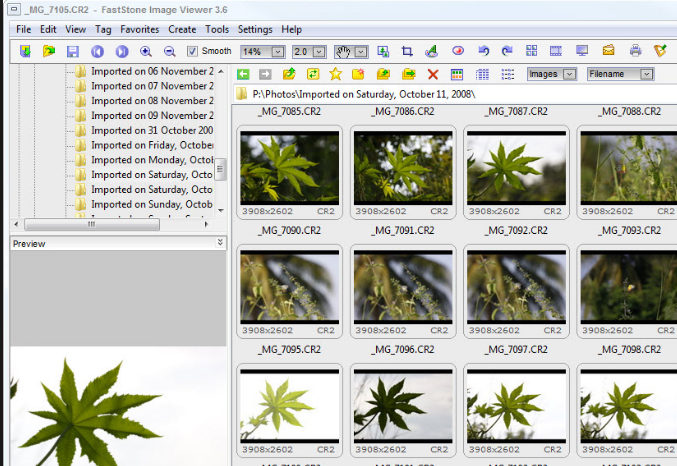Open the slide show film icon
This screenshot has height=466, width=677.
click(556, 51)
